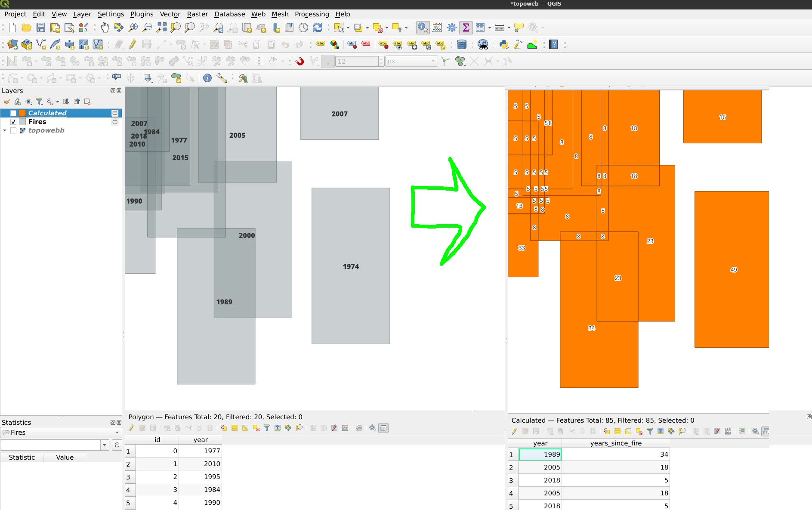Create a new project with the blank page icon
The height and width of the screenshot is (510, 812).
pyautogui.click(x=12, y=28)
